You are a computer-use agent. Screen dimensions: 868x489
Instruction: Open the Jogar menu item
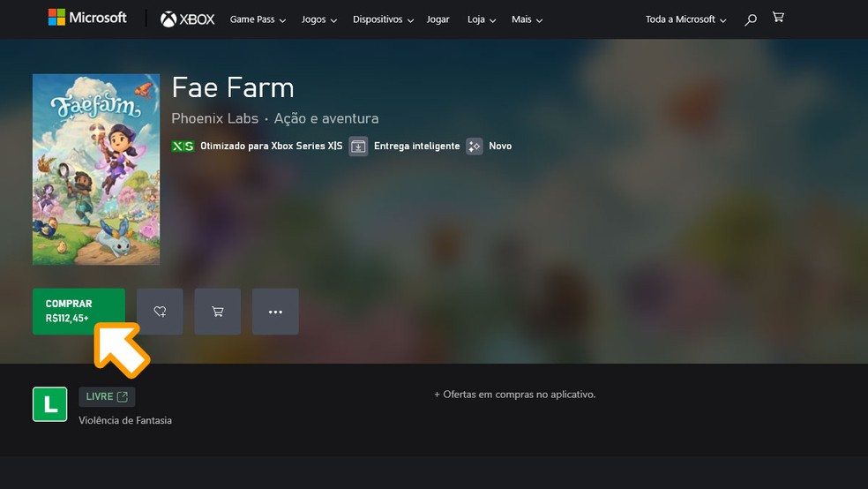click(438, 19)
